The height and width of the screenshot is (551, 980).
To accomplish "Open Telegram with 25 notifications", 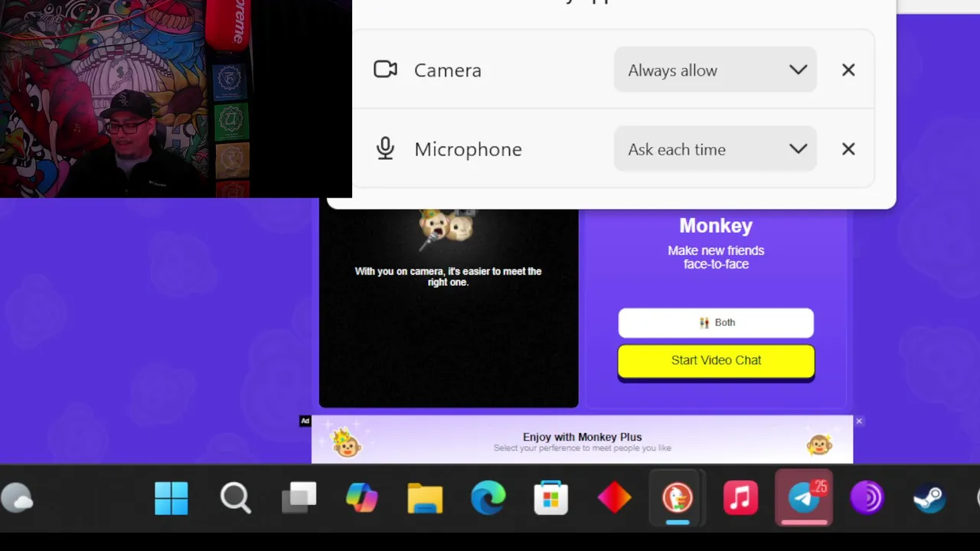I will [x=804, y=499].
